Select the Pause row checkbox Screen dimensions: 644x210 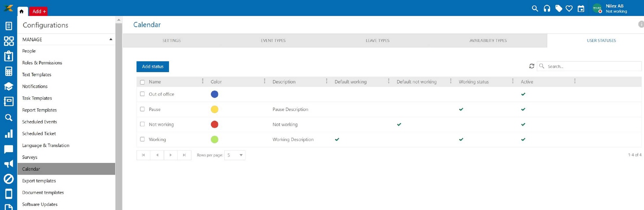click(x=142, y=109)
